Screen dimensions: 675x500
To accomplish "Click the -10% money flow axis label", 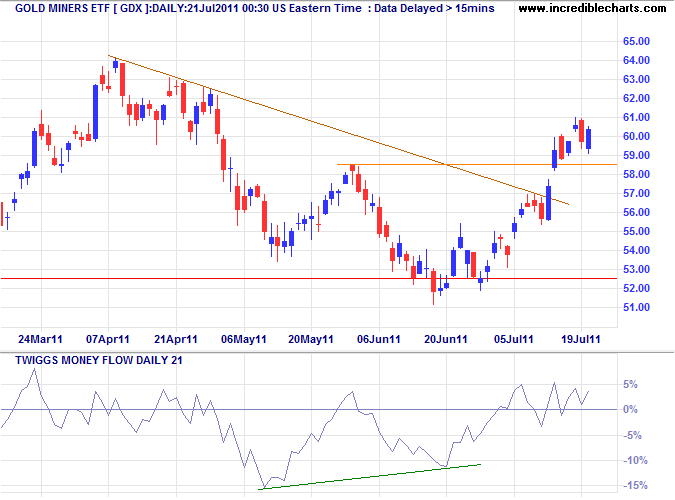I will click(635, 460).
